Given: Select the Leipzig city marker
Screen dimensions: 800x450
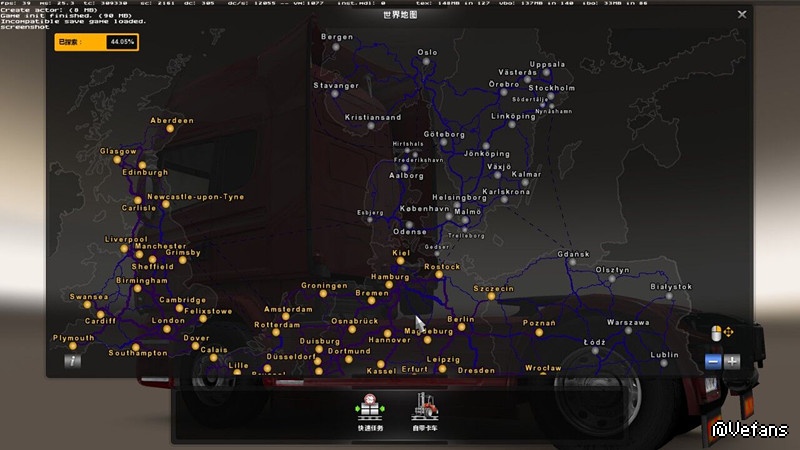Looking at the screenshot, I should (x=442, y=368).
